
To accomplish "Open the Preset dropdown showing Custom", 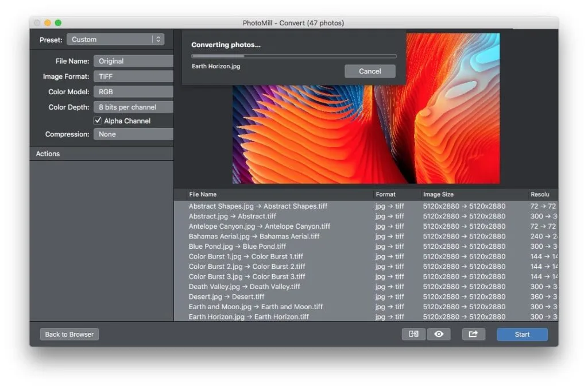I will pyautogui.click(x=115, y=39).
